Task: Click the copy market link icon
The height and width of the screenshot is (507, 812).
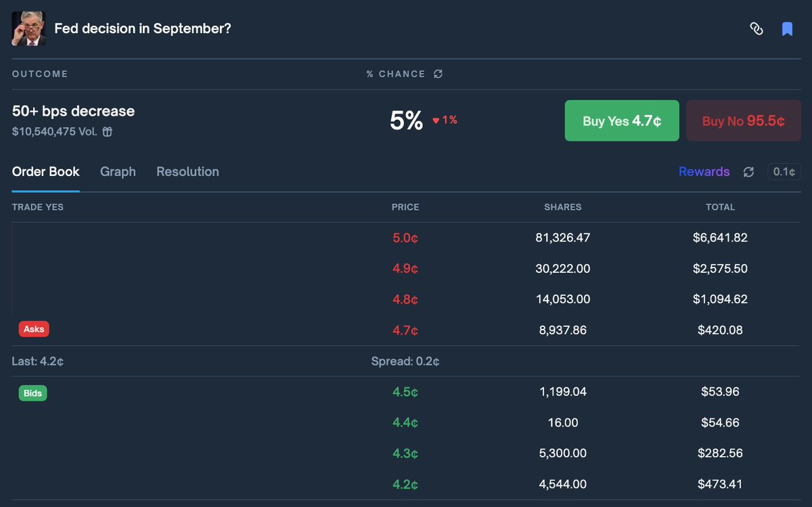Action: 757,28
